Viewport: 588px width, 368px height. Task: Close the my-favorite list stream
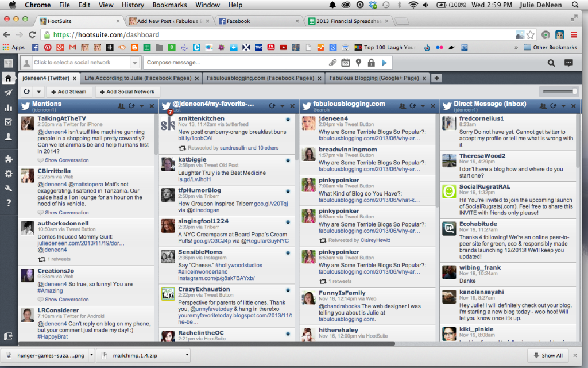coord(292,106)
